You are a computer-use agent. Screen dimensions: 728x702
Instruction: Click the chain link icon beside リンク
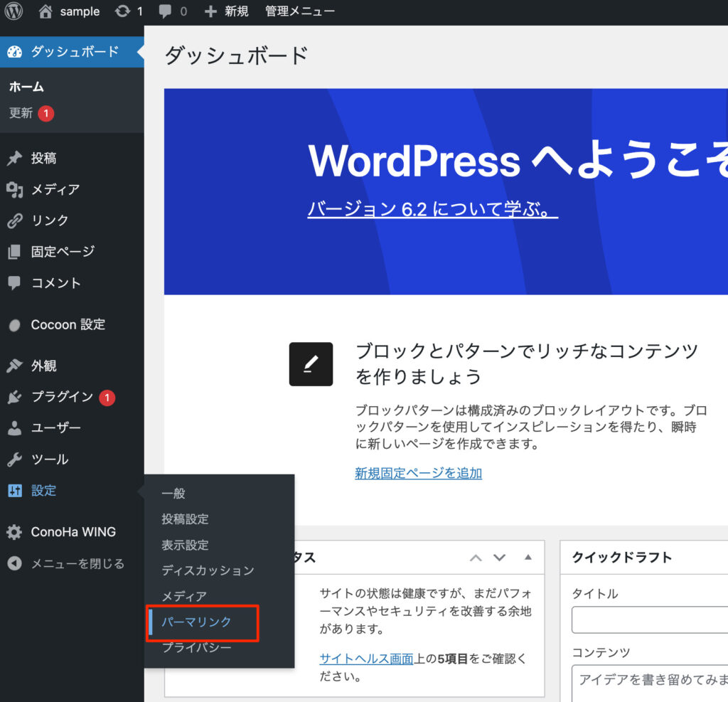(x=14, y=220)
